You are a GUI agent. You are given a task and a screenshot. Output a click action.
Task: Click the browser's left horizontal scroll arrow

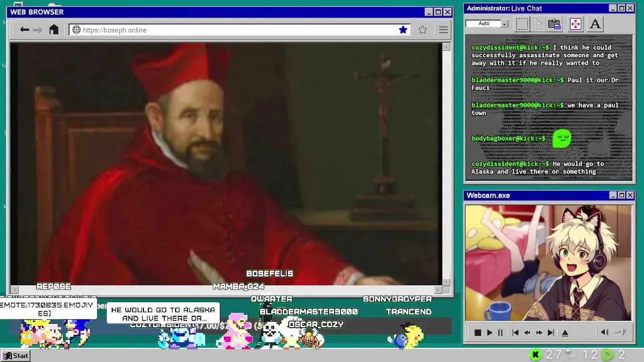tap(14, 290)
